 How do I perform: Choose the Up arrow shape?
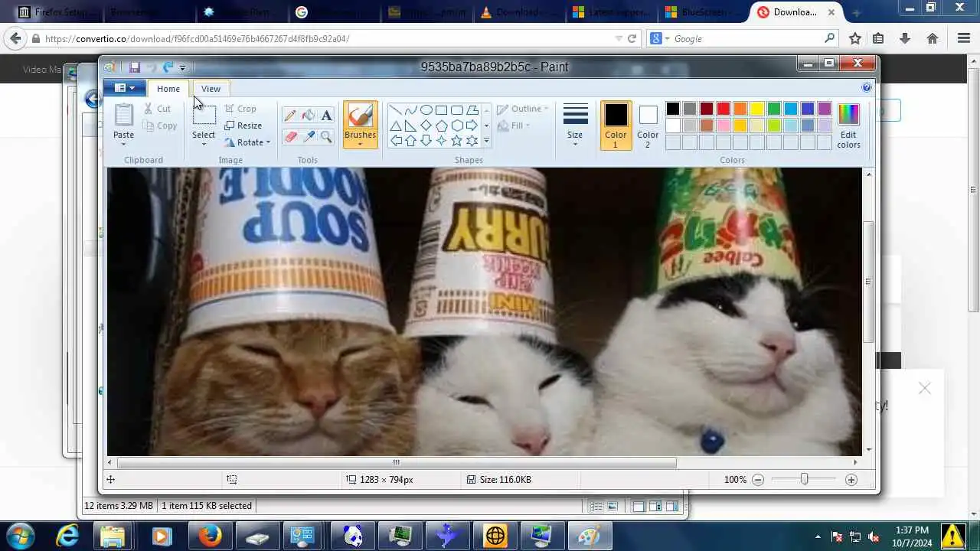coord(411,141)
